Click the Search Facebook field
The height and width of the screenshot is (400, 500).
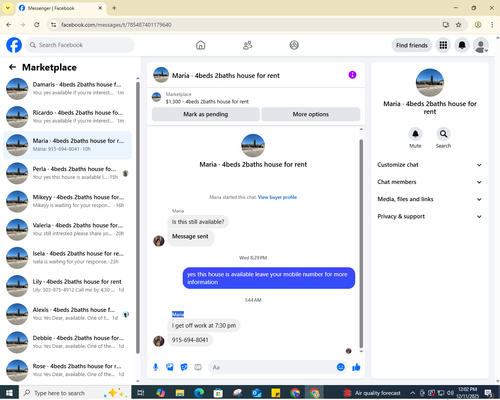coord(80,45)
